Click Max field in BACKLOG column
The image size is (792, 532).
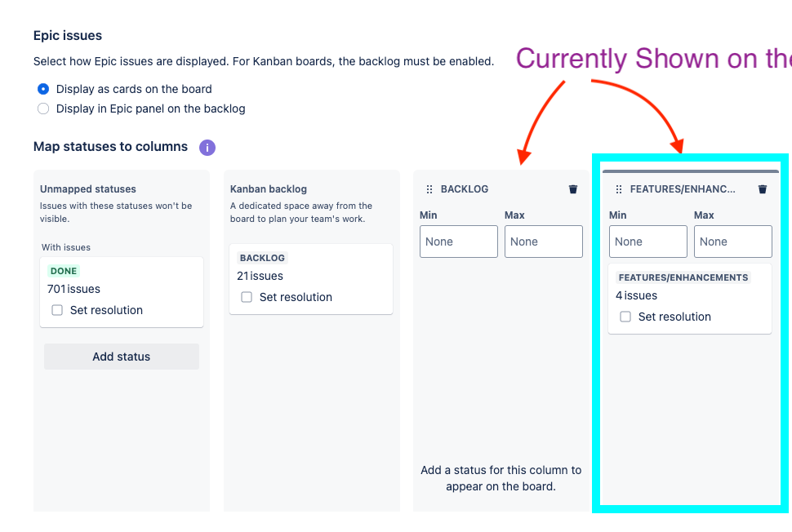[544, 242]
